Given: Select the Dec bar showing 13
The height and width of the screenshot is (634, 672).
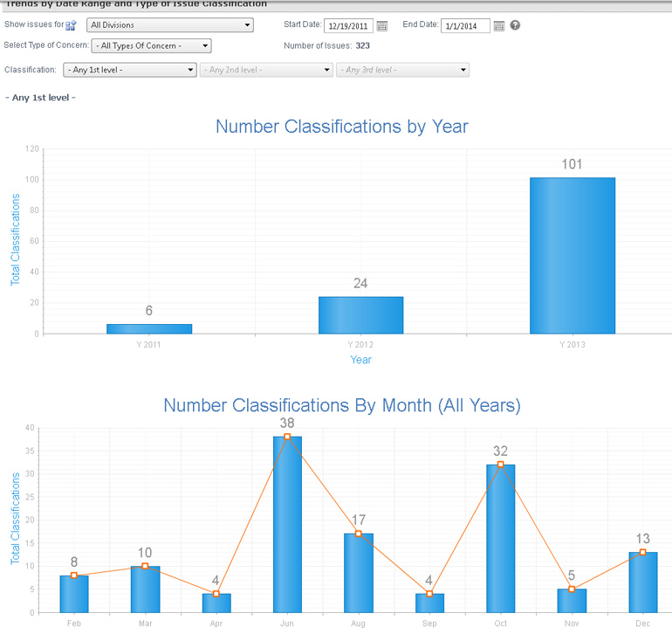Looking at the screenshot, I should tap(643, 582).
